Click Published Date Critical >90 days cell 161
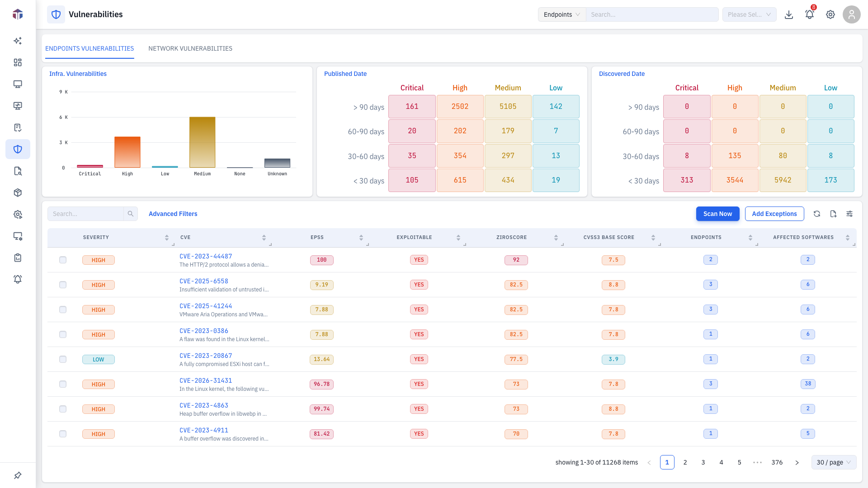868x488 pixels. pyautogui.click(x=412, y=107)
